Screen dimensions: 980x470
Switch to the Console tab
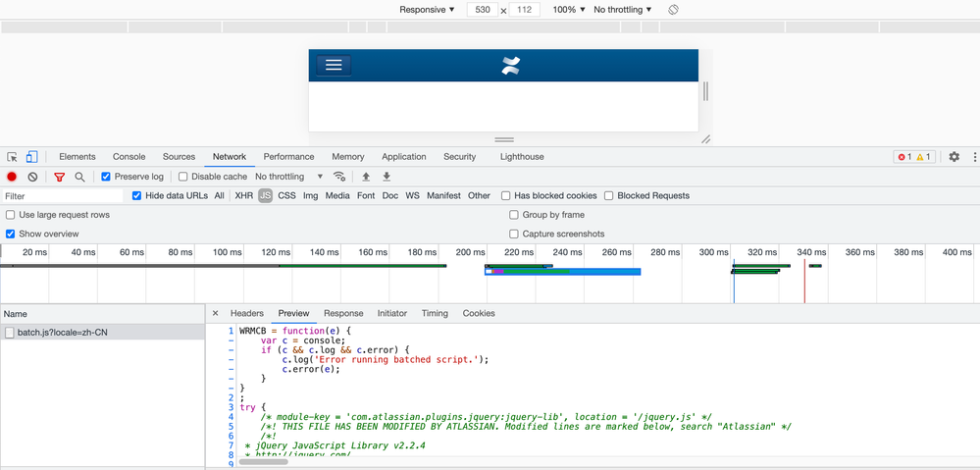coord(129,157)
